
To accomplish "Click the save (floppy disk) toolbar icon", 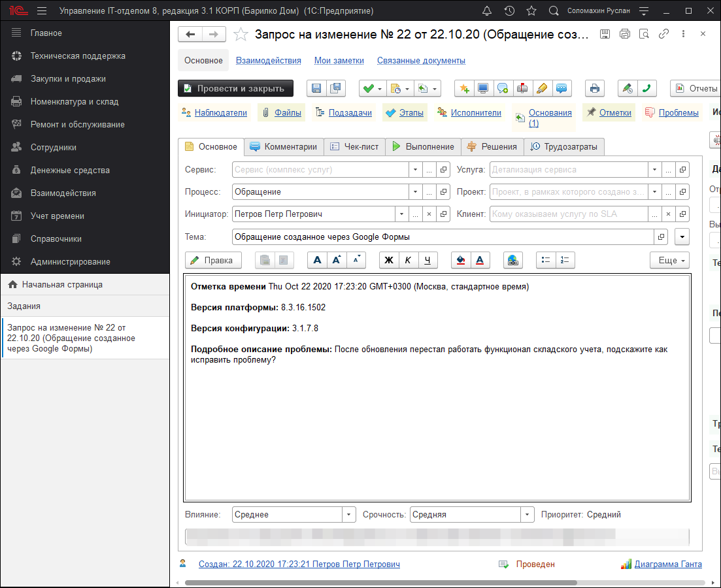I will 316,88.
